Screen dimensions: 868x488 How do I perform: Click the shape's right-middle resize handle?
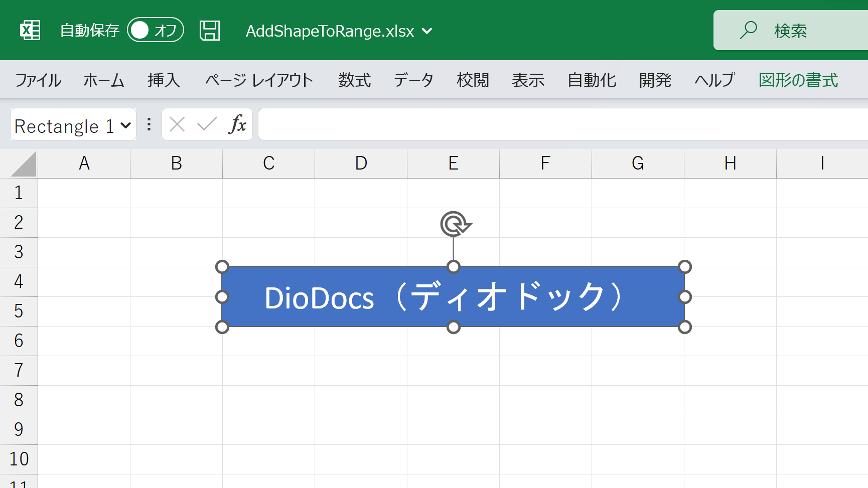pyautogui.click(x=685, y=297)
